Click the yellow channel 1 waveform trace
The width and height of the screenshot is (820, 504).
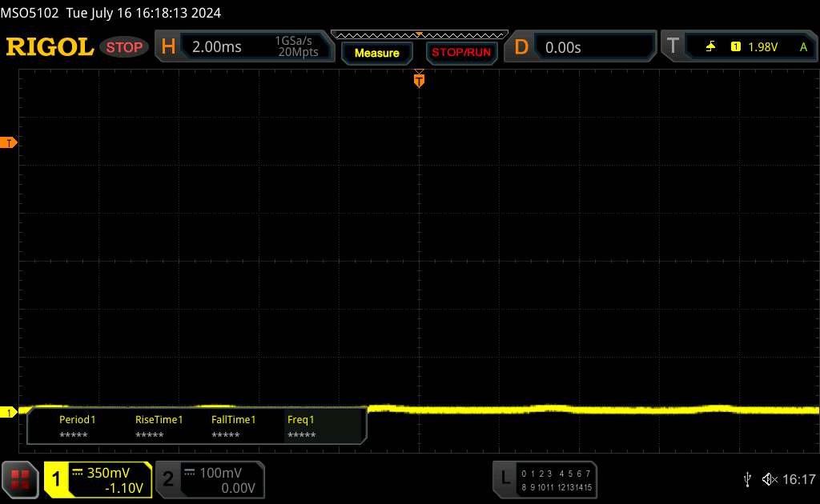(x=593, y=410)
